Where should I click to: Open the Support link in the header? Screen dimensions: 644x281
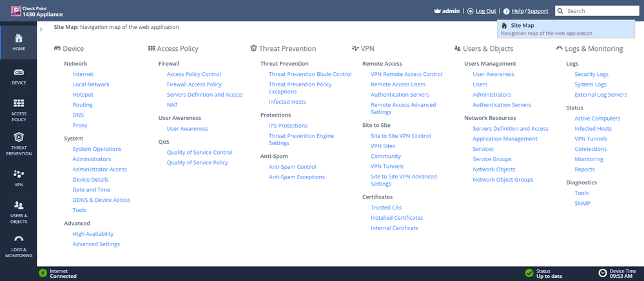click(x=538, y=11)
